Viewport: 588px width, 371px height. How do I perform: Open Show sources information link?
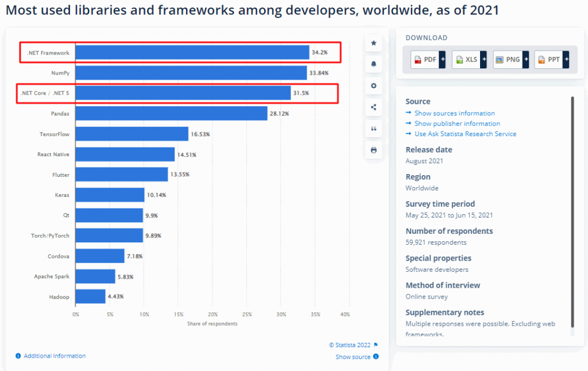(455, 113)
